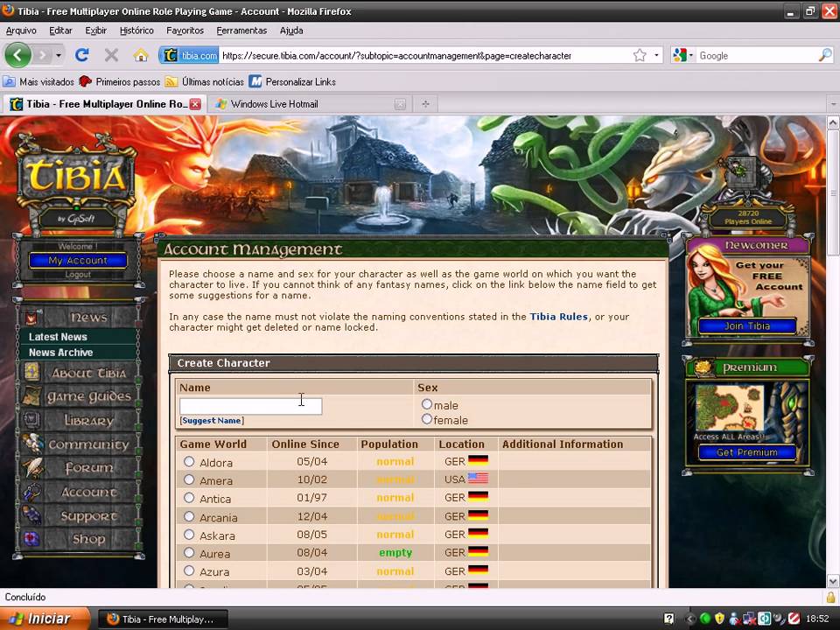Open the Shop sidebar section
Image resolution: width=840 pixels, height=630 pixels.
pyautogui.click(x=80, y=539)
